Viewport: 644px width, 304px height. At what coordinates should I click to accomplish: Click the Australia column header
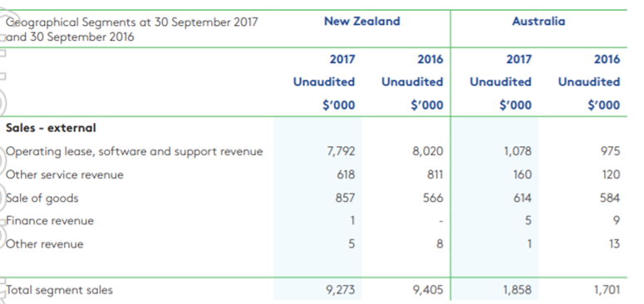538,22
